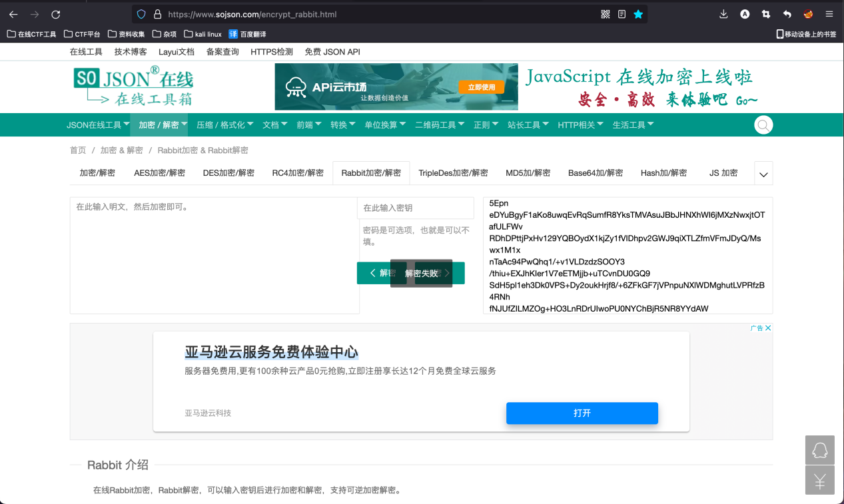The height and width of the screenshot is (504, 844).
Task: Switch to the TripleDes加密/解密 tab
Action: point(453,173)
